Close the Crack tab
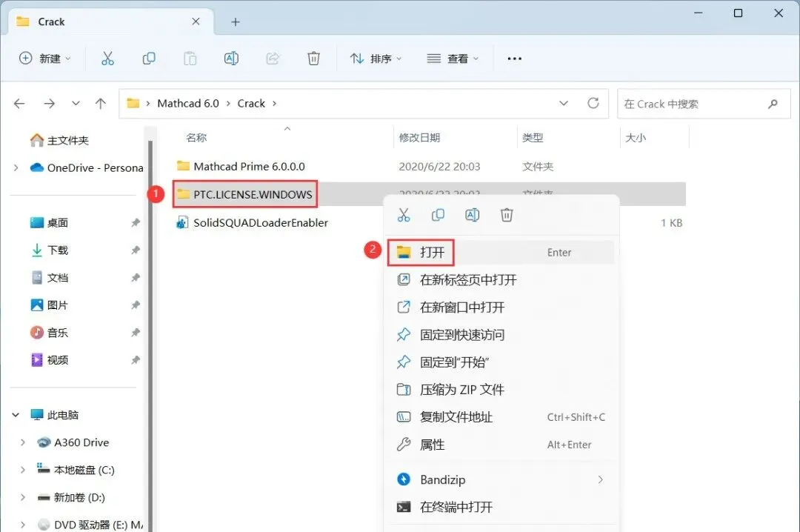The image size is (800, 532). [196, 21]
